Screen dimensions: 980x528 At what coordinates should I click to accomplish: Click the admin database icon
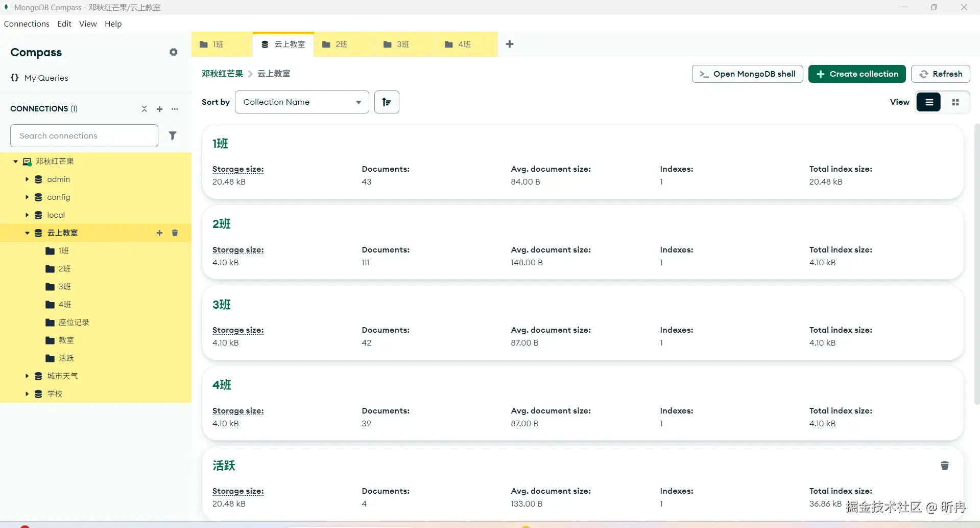38,179
